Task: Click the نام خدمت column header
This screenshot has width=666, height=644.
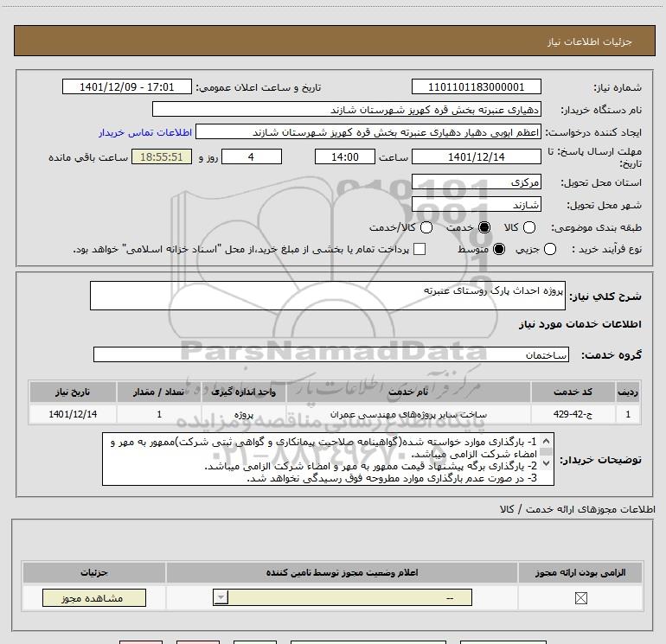Action: tap(408, 392)
